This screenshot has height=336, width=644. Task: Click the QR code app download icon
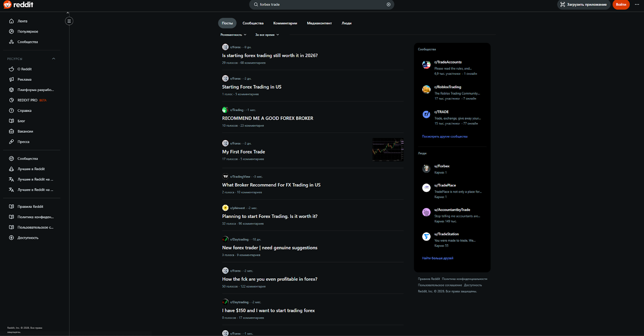click(x=563, y=4)
